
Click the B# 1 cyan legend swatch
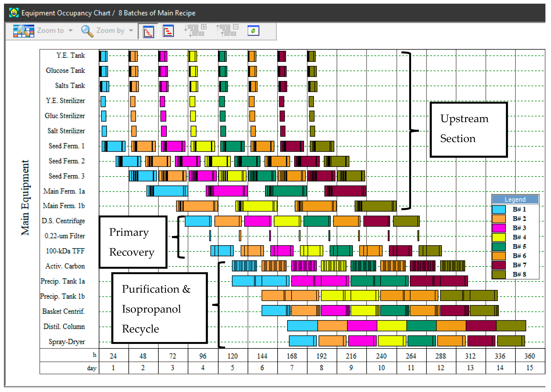tap(499, 209)
